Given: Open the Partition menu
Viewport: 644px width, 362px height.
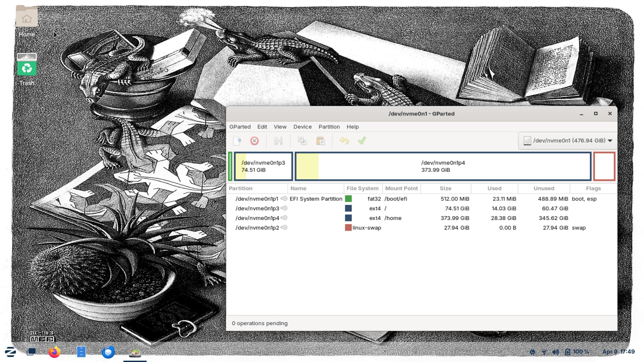Looking at the screenshot, I should click(329, 127).
